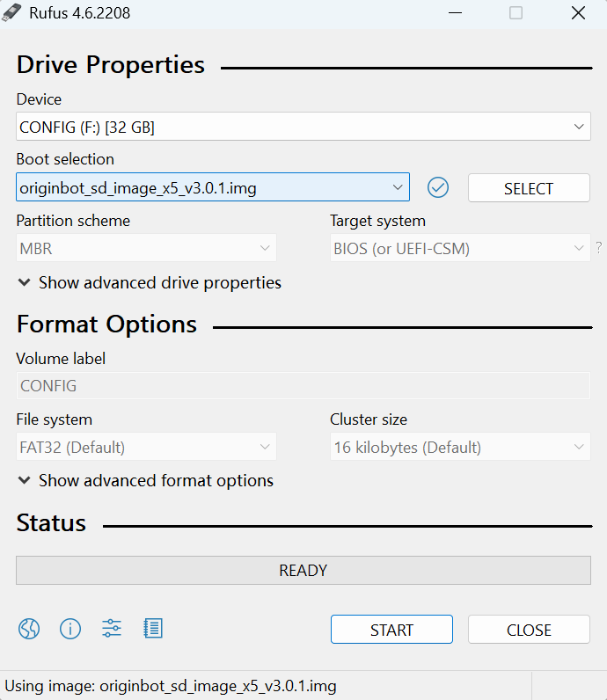Viewport: 607px width, 700px height.
Task: Click the Target system help question mark
Action: click(x=599, y=247)
